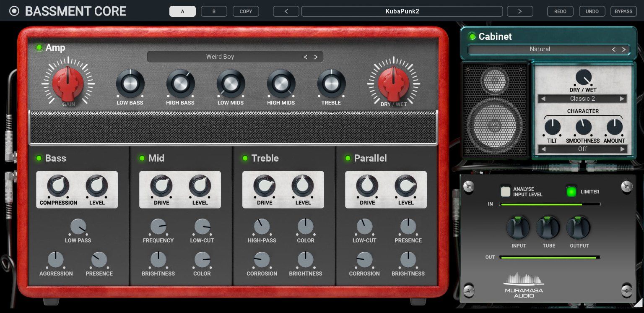The width and height of the screenshot is (644, 313).
Task: Click the Muramasa Audio logo
Action: click(x=524, y=285)
